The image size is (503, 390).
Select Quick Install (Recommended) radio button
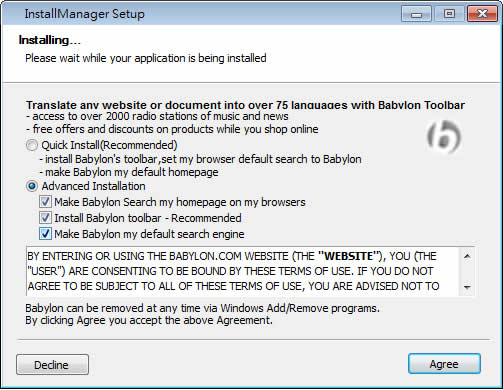coord(32,145)
